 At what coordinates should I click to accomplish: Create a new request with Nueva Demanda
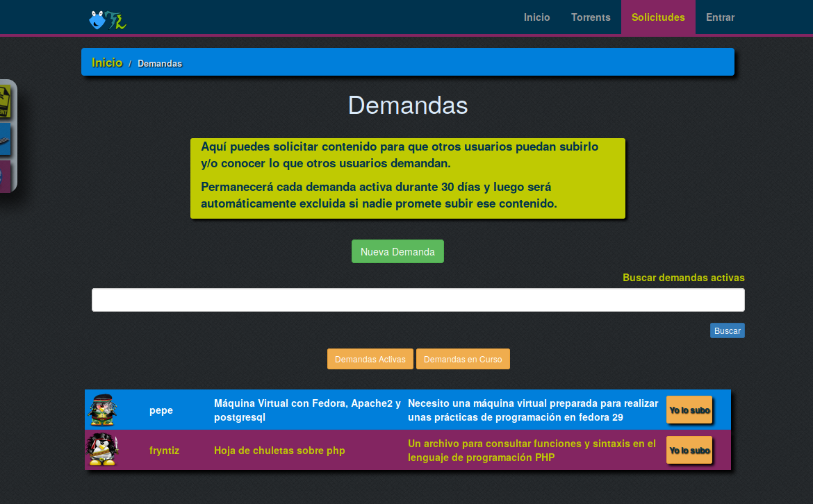click(x=397, y=251)
